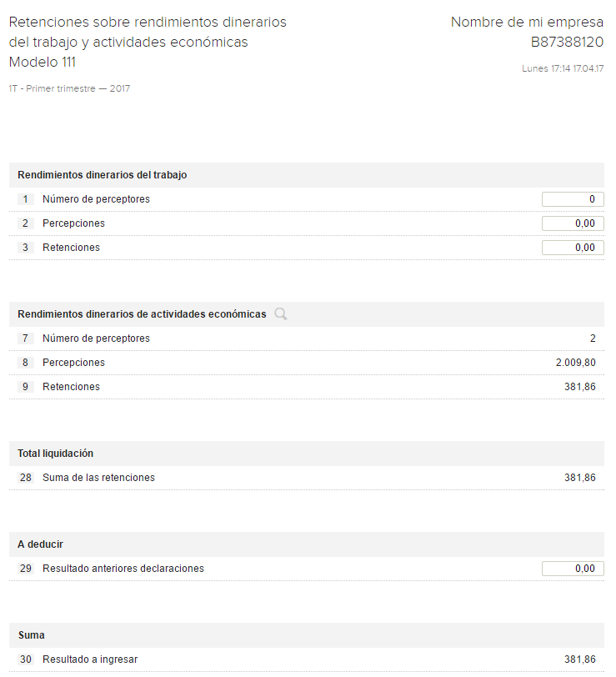616x677 pixels.
Task: Click the Resultado anteriores declaraciones input field
Action: pos(573,569)
